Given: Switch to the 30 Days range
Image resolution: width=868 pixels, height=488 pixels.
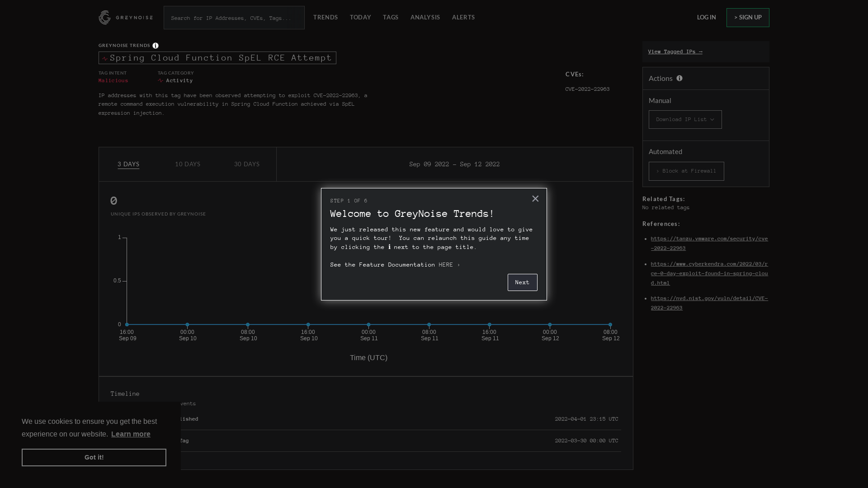Looking at the screenshot, I should 247,164.
